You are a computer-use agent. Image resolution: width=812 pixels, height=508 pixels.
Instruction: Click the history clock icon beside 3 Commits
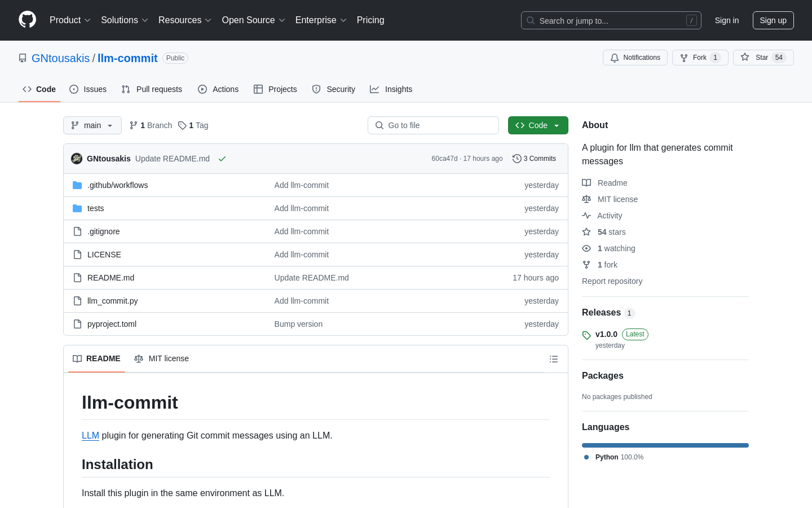point(517,159)
